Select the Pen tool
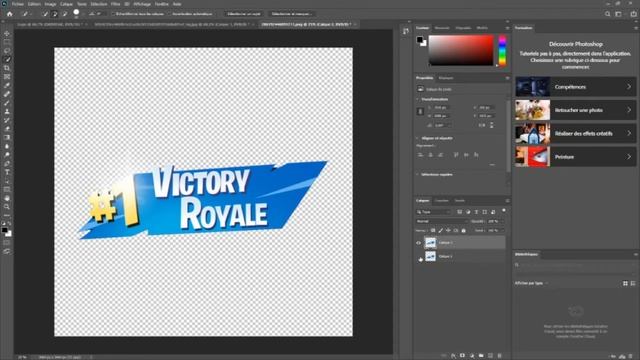This screenshot has width=640, height=360. coord(7,164)
